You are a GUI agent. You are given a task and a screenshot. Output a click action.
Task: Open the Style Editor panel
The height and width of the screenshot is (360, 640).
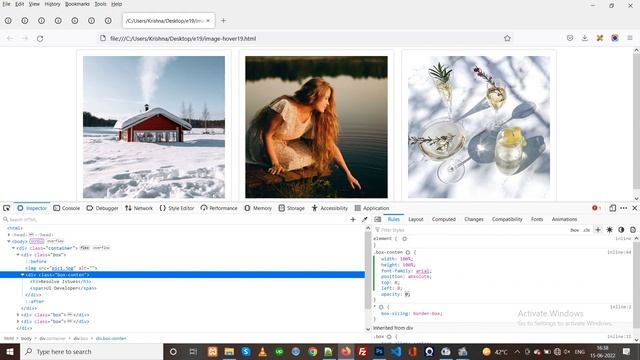177,208
